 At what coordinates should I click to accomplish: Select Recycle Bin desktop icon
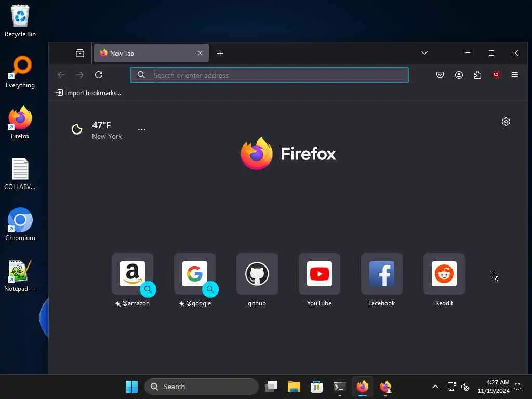click(x=20, y=21)
